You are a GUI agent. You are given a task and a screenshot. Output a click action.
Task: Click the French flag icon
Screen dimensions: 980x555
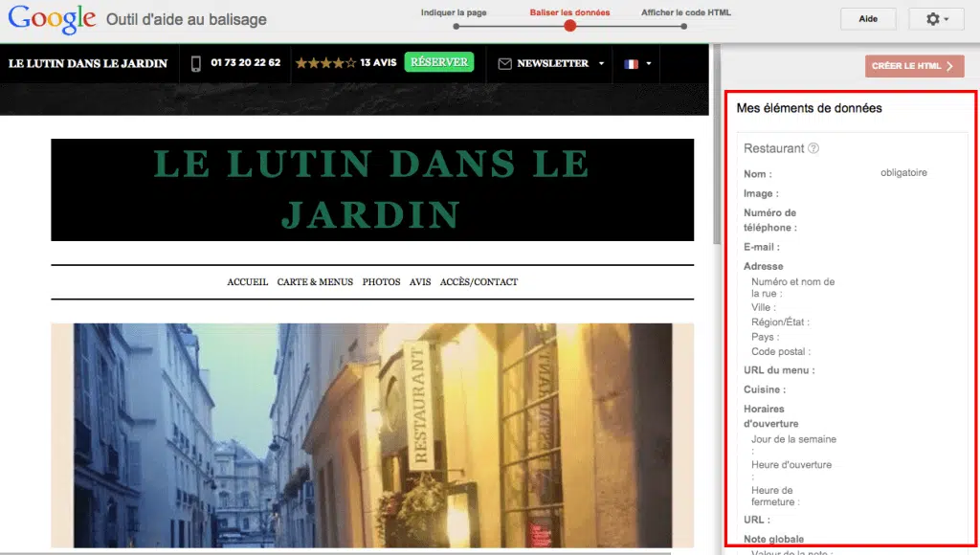[x=631, y=64]
